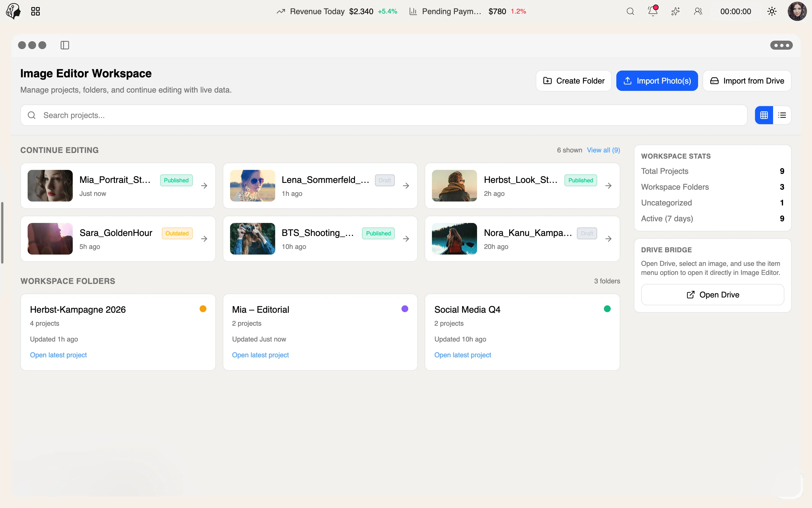Open Mia_Portrait project arrow

point(204,185)
